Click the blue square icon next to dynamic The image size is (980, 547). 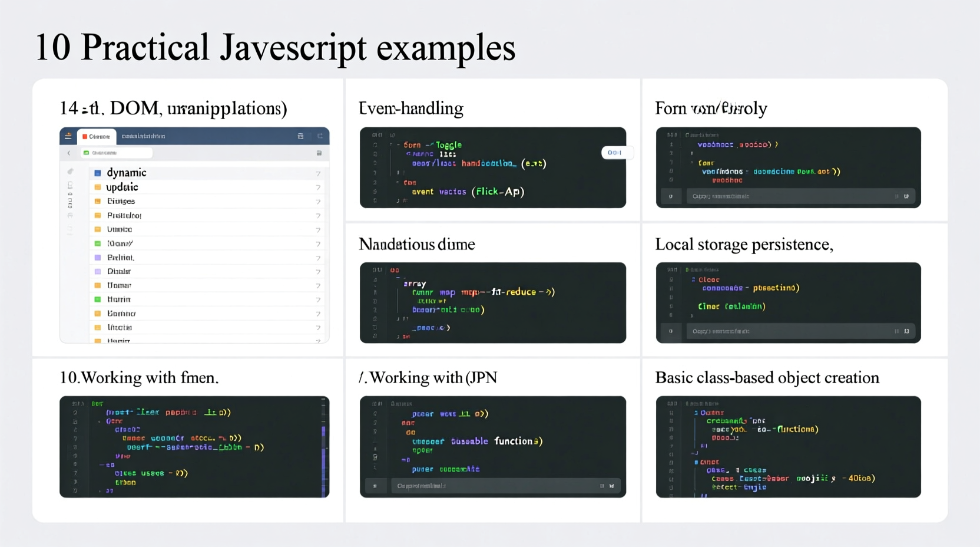(x=97, y=173)
